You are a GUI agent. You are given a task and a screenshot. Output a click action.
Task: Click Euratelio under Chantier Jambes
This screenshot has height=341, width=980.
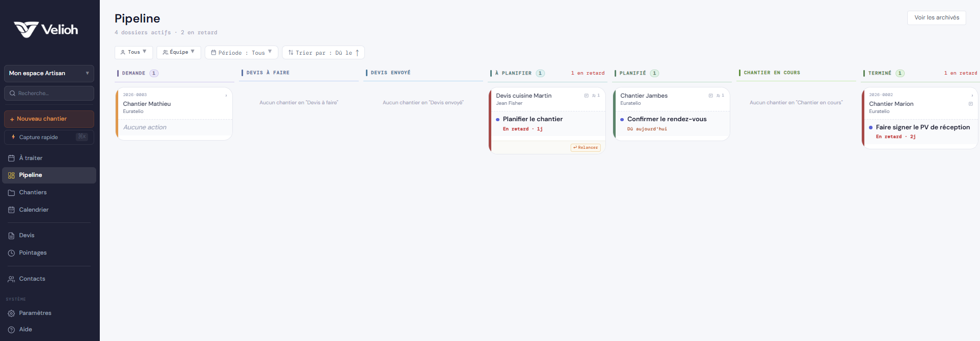[x=630, y=103]
